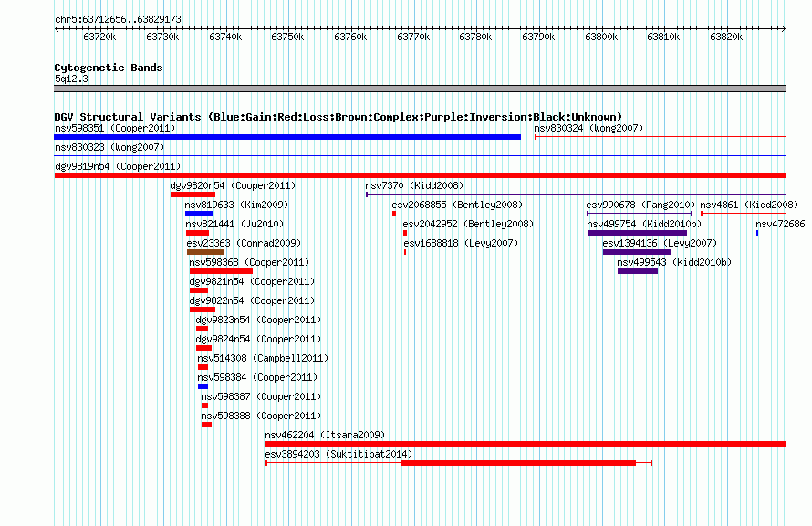The width and height of the screenshot is (812, 526).
Task: Select nsv819633 (Kim2009) variant
Action: tap(236, 205)
